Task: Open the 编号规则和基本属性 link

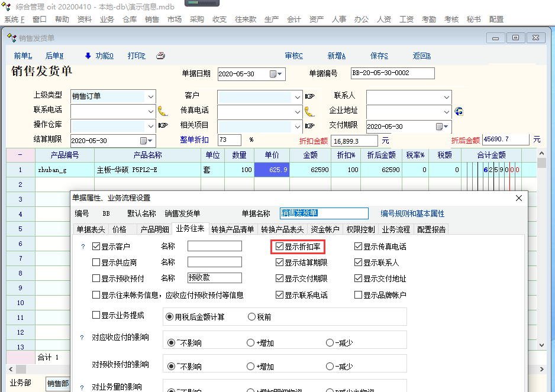Action: [x=412, y=213]
